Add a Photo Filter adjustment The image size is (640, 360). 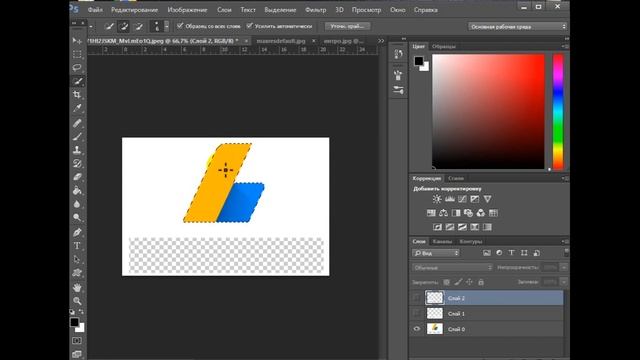469,213
